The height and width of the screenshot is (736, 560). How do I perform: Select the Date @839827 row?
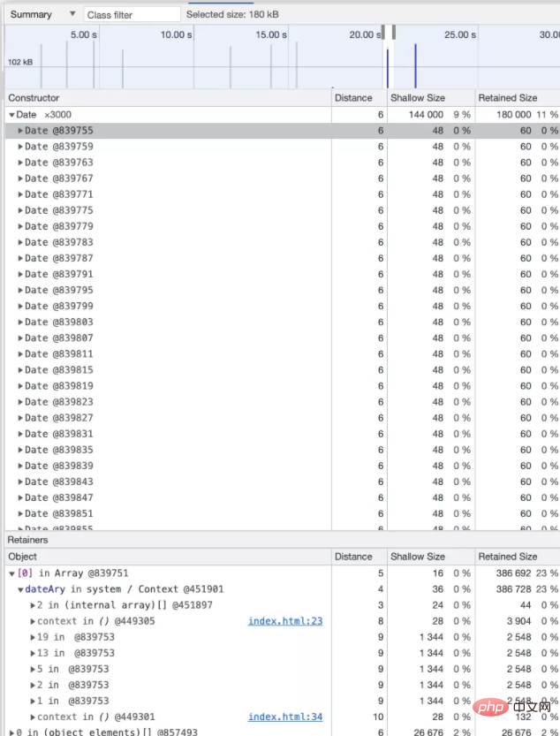click(282, 418)
